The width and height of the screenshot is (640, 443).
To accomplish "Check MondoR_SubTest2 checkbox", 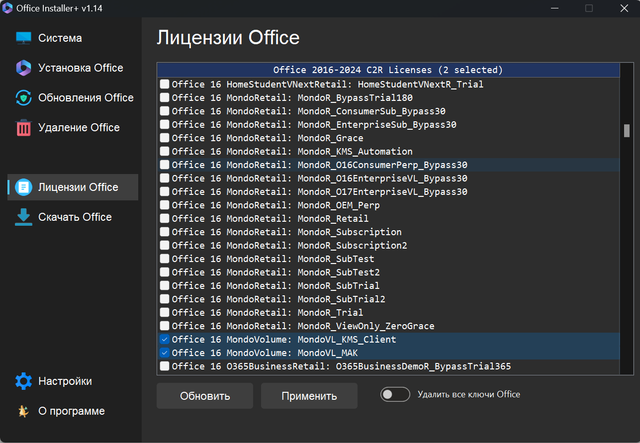I will [x=164, y=272].
